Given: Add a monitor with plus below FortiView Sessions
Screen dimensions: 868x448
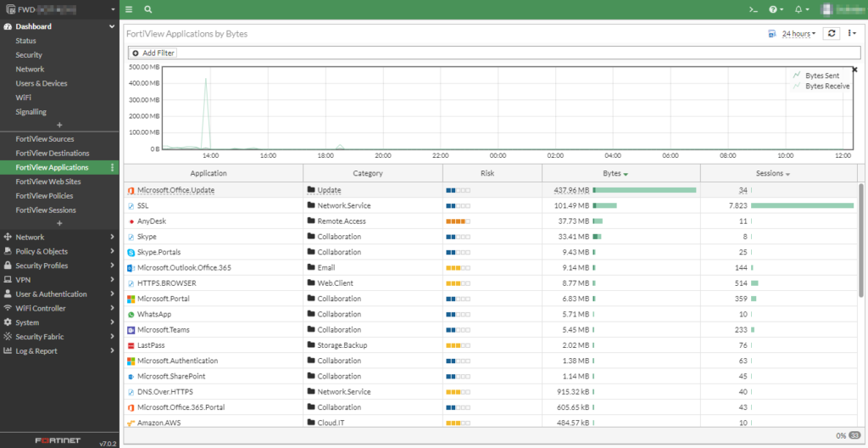Looking at the screenshot, I should pos(60,223).
